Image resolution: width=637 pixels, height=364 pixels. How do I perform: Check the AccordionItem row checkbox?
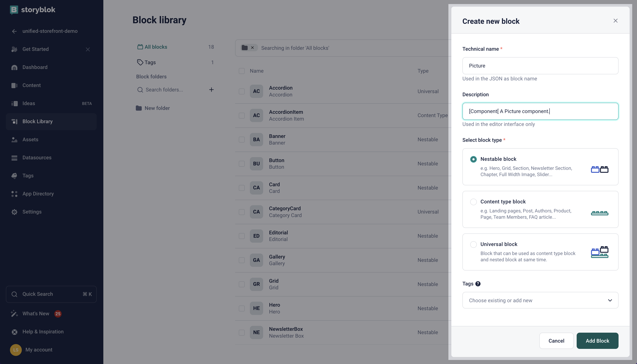pos(242,115)
